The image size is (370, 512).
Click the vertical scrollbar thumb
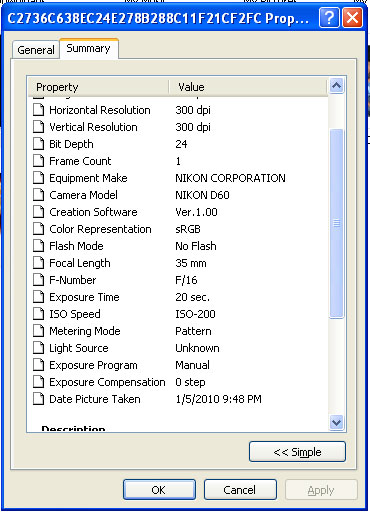tap(336, 223)
